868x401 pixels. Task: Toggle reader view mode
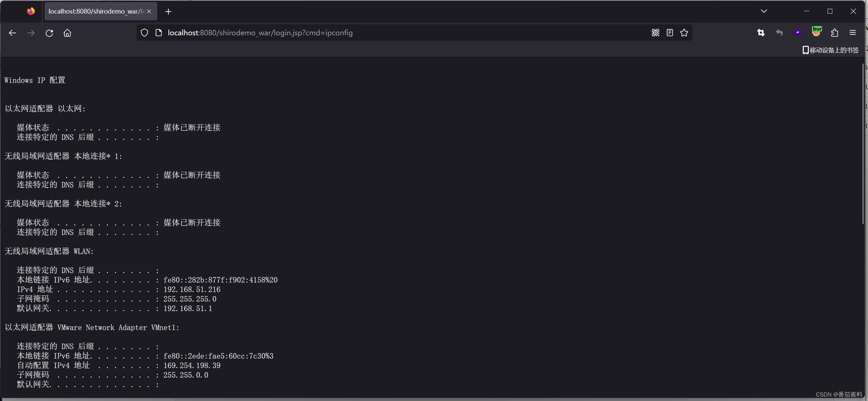(670, 33)
